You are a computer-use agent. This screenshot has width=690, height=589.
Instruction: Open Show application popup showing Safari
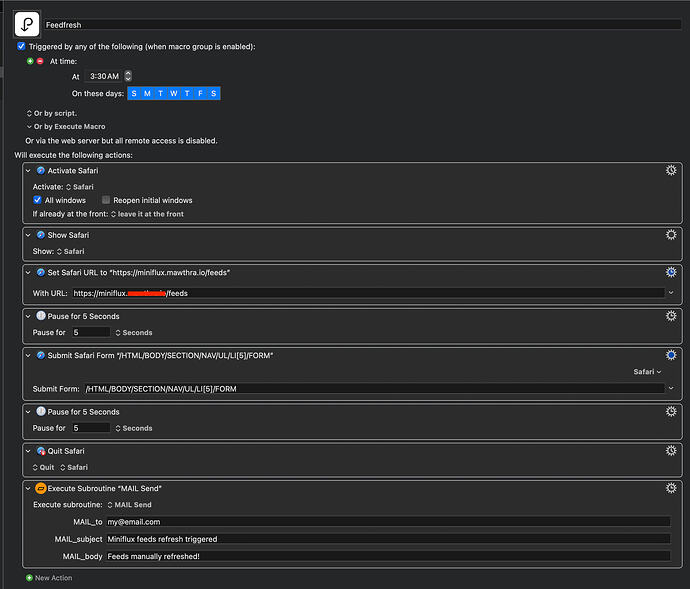(70, 251)
